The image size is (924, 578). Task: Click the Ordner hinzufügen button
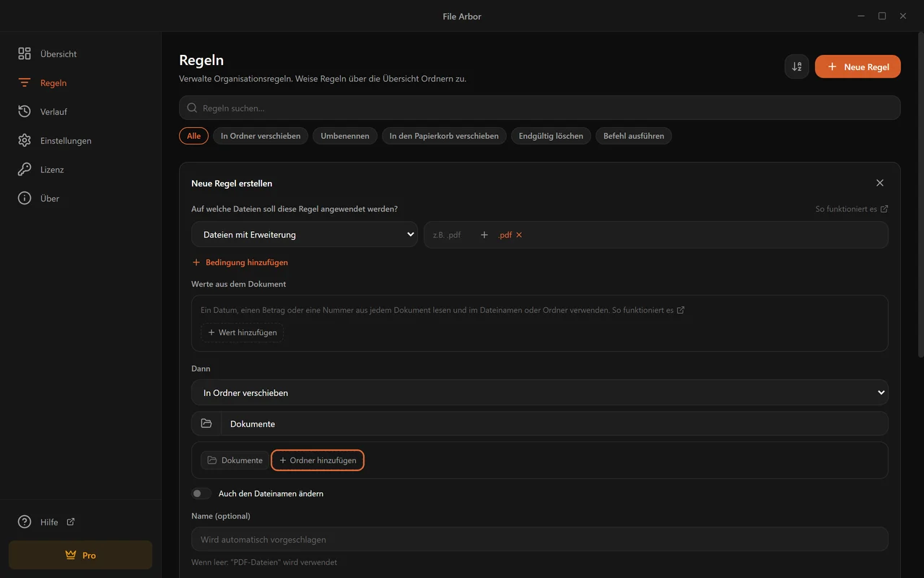[x=318, y=460]
